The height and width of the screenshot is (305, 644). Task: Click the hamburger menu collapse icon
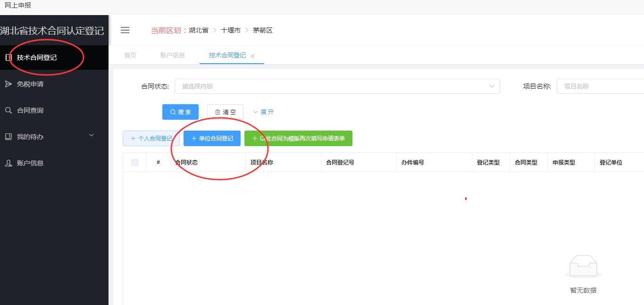tap(125, 30)
